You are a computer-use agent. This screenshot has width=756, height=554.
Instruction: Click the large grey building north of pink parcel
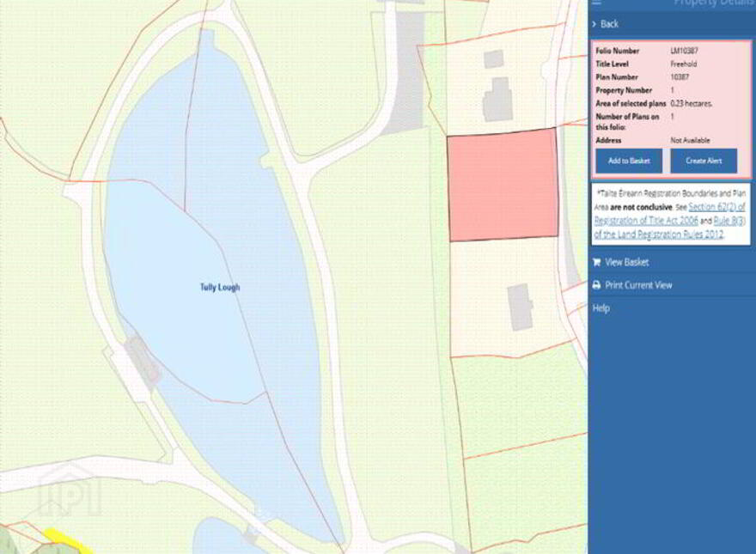point(498,100)
